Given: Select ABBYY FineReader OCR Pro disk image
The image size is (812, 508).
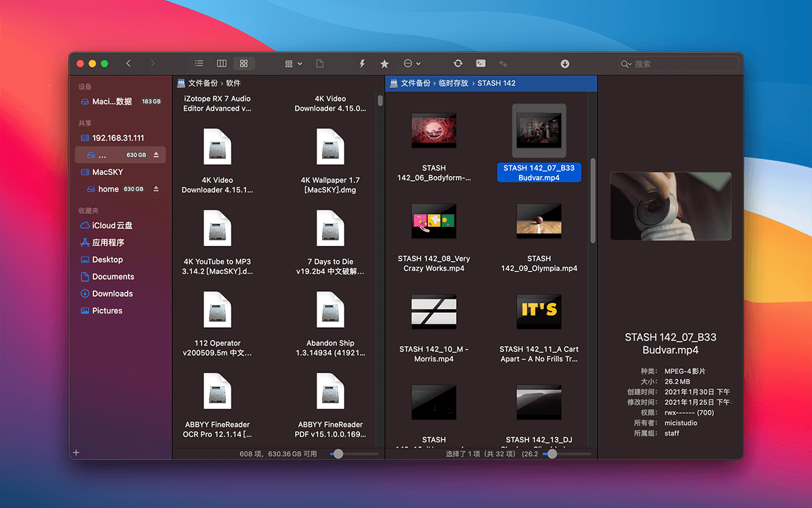Looking at the screenshot, I should [x=217, y=391].
